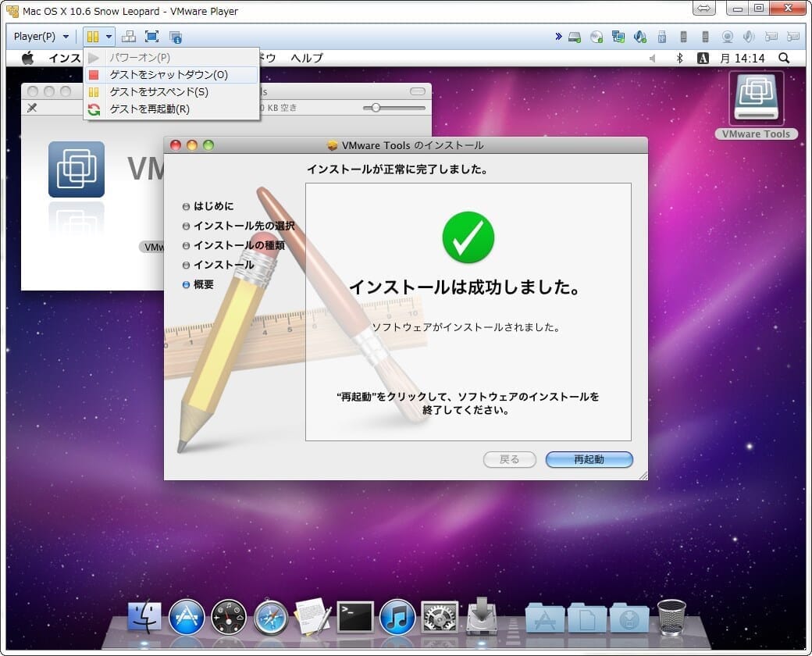Select the VMware Tools desktop volume
Image resolution: width=812 pixels, height=656 pixels.
click(756, 107)
